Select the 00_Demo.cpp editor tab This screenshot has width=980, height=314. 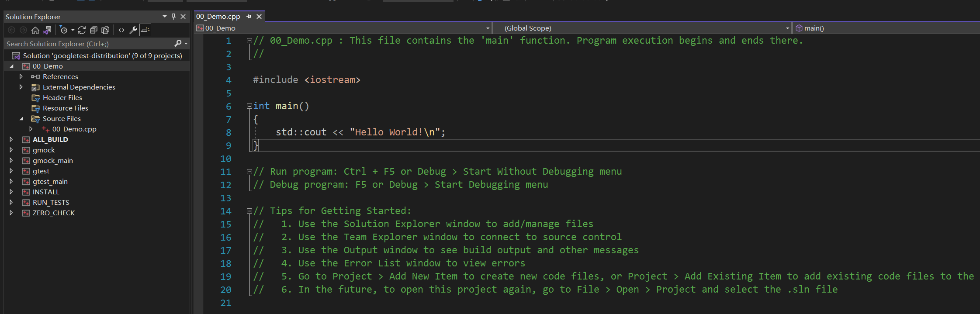[x=218, y=17]
